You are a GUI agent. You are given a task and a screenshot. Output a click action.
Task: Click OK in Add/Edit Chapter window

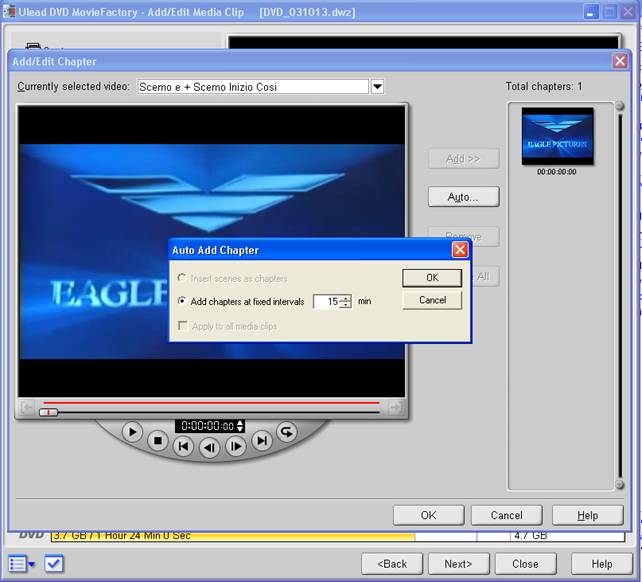pyautogui.click(x=429, y=515)
